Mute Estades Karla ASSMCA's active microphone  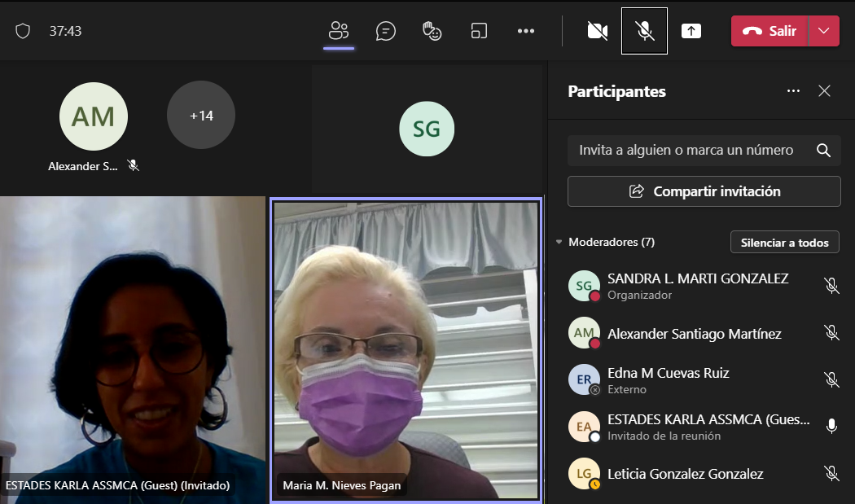[x=831, y=427]
